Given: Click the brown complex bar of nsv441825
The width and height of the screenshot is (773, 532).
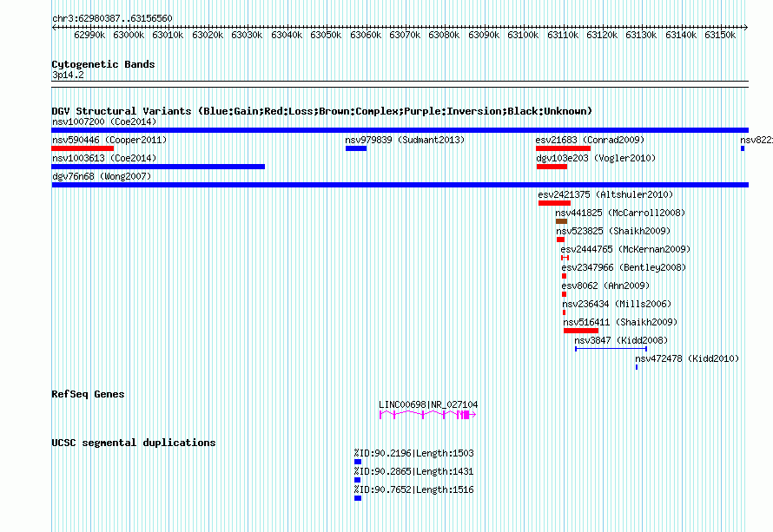Looking at the screenshot, I should [561, 221].
